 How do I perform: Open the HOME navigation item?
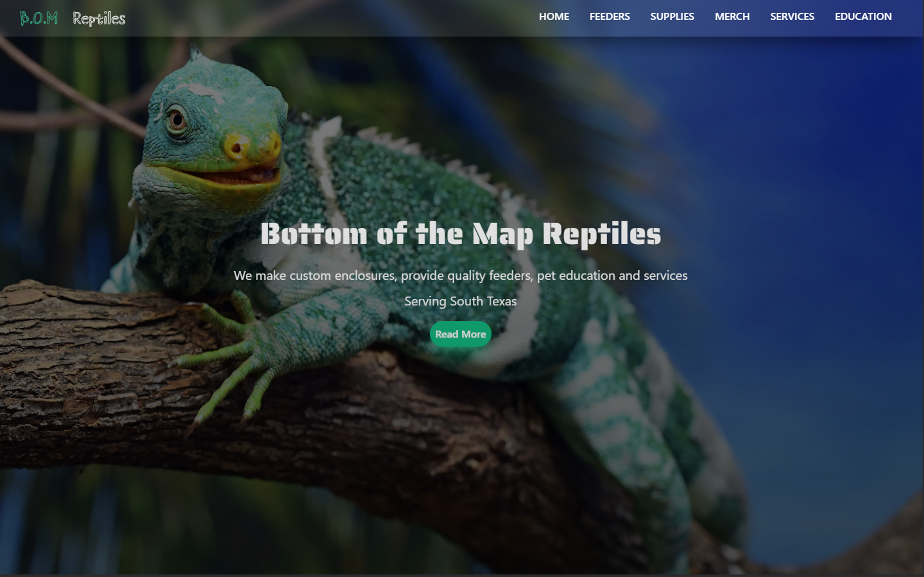pyautogui.click(x=554, y=17)
